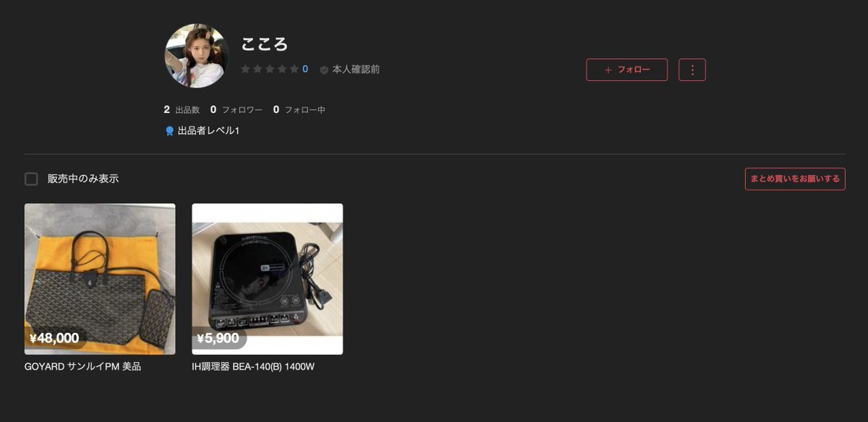The image size is (868, 422).
Task: Click the フォロー follow button
Action: (x=626, y=69)
